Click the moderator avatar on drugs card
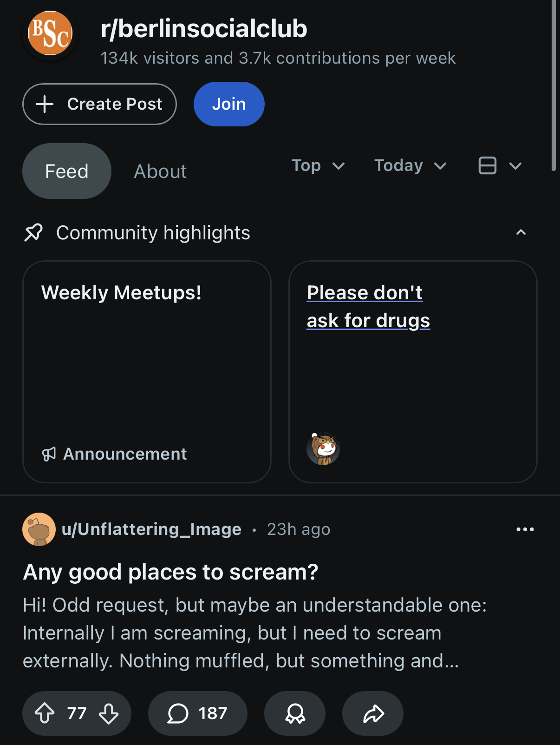This screenshot has height=745, width=560. click(x=323, y=448)
